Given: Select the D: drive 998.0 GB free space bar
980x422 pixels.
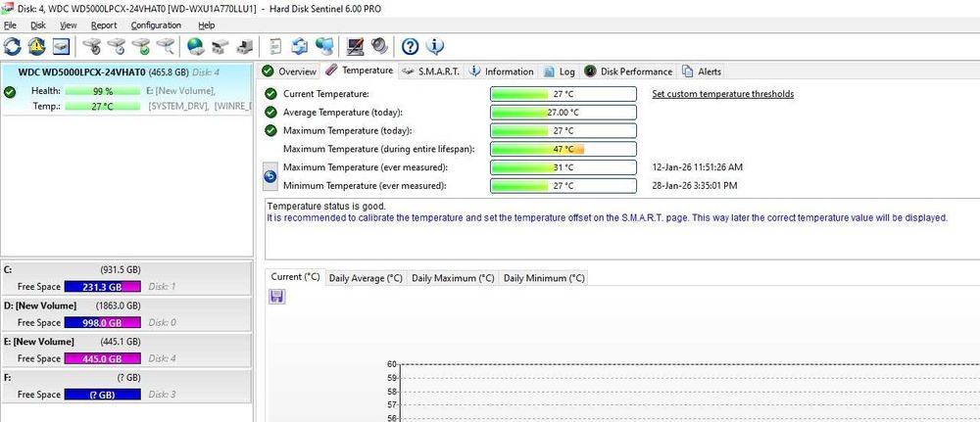Looking at the screenshot, I should [x=103, y=323].
